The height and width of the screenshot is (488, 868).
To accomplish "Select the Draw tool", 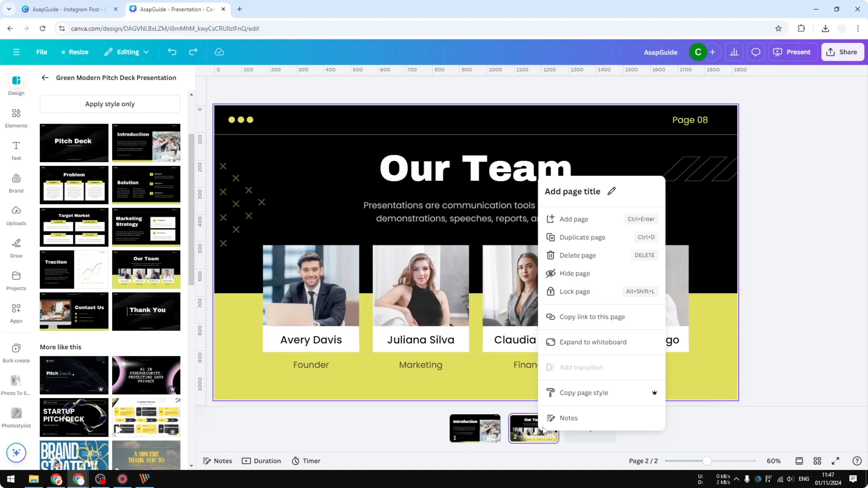I will pyautogui.click(x=16, y=248).
